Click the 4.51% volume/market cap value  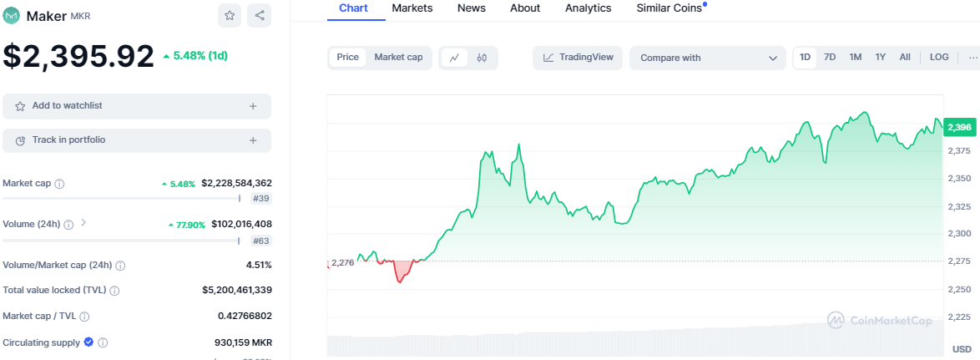pyautogui.click(x=259, y=265)
